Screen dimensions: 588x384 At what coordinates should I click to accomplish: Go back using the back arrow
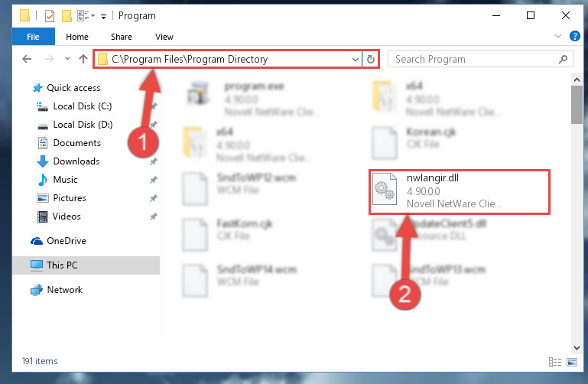27,59
